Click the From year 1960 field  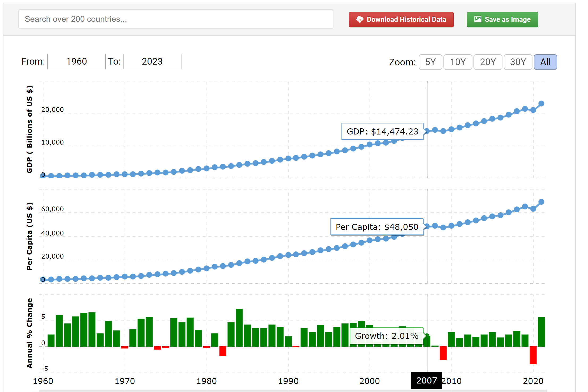coord(77,62)
